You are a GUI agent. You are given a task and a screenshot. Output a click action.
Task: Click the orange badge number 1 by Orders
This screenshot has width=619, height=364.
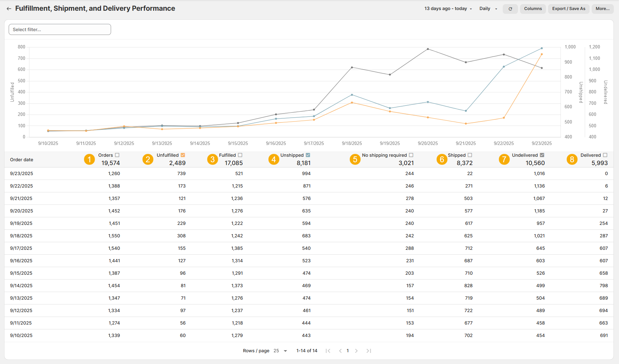click(x=89, y=160)
